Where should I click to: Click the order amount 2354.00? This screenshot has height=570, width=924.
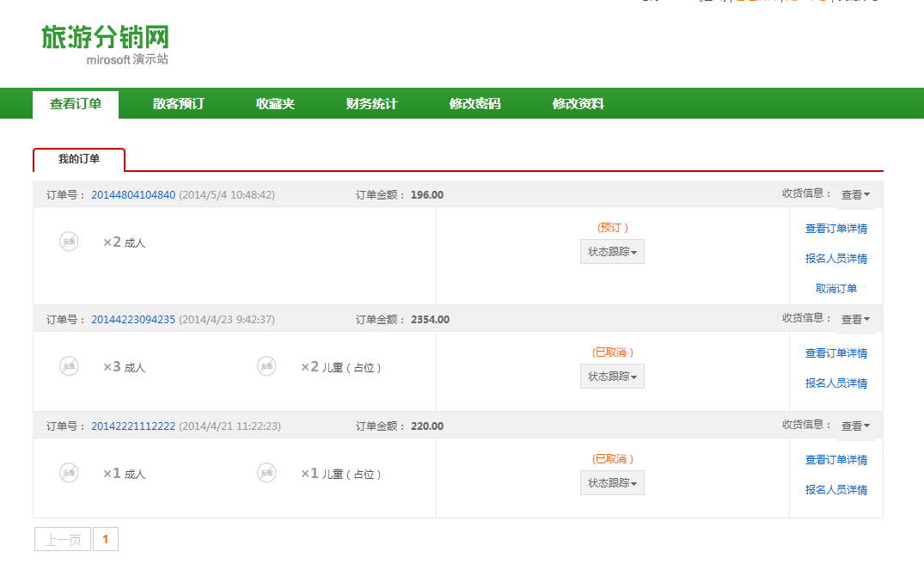tap(430, 320)
